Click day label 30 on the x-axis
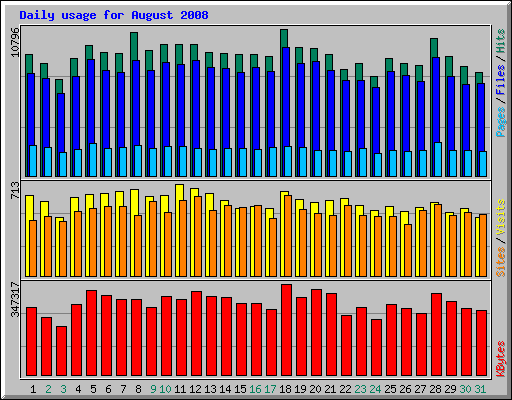This screenshot has width=512, height=400. pyautogui.click(x=465, y=389)
